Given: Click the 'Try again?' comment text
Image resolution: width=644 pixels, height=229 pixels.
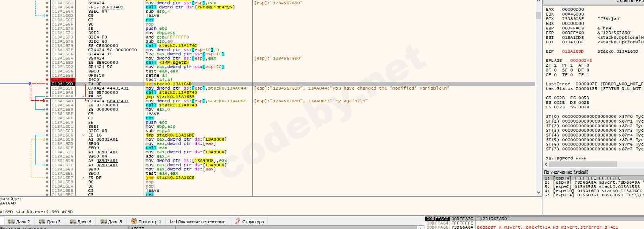Looking at the screenshot, I should coord(349,101).
